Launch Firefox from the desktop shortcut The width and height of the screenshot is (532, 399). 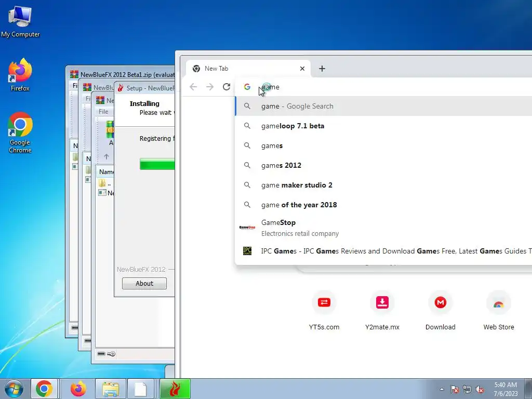click(20, 75)
